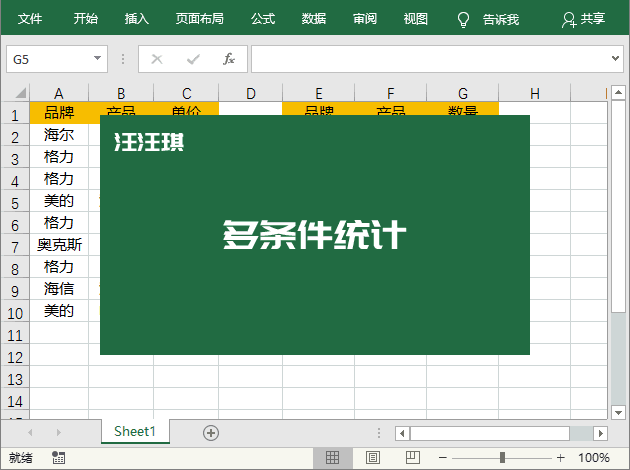
Task: Click the 共享 share button
Action: (x=583, y=19)
